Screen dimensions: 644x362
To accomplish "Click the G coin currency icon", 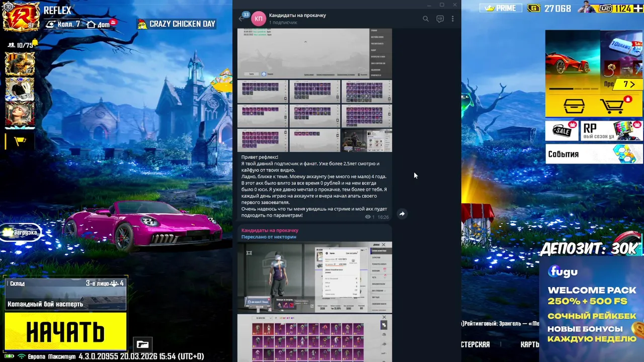I will pos(533,8).
